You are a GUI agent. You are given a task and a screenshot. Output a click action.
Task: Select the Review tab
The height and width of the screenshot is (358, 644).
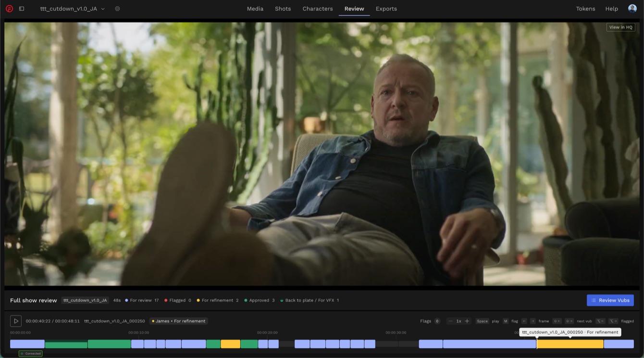(x=354, y=9)
